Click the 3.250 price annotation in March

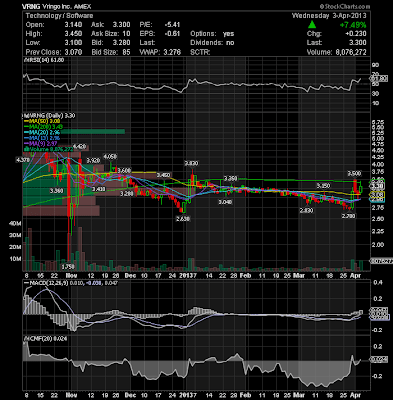coord(323,185)
